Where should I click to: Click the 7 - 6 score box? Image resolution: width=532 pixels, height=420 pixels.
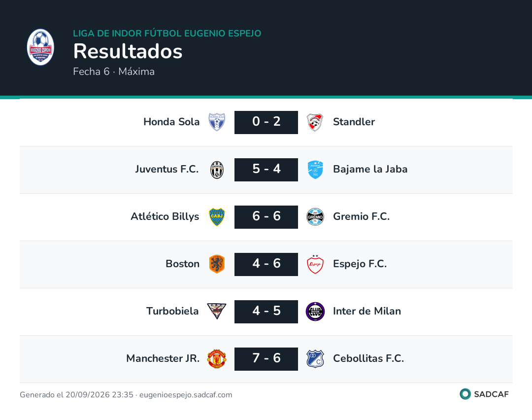(x=266, y=359)
